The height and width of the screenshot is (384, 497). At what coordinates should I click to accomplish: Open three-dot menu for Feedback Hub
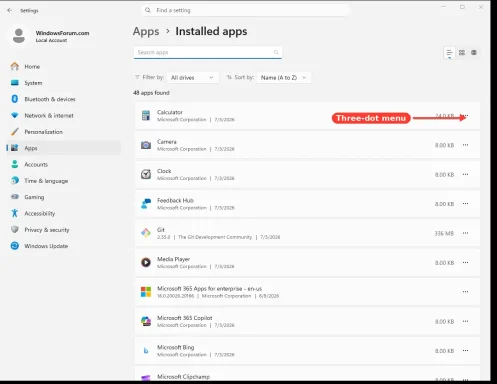coord(465,204)
